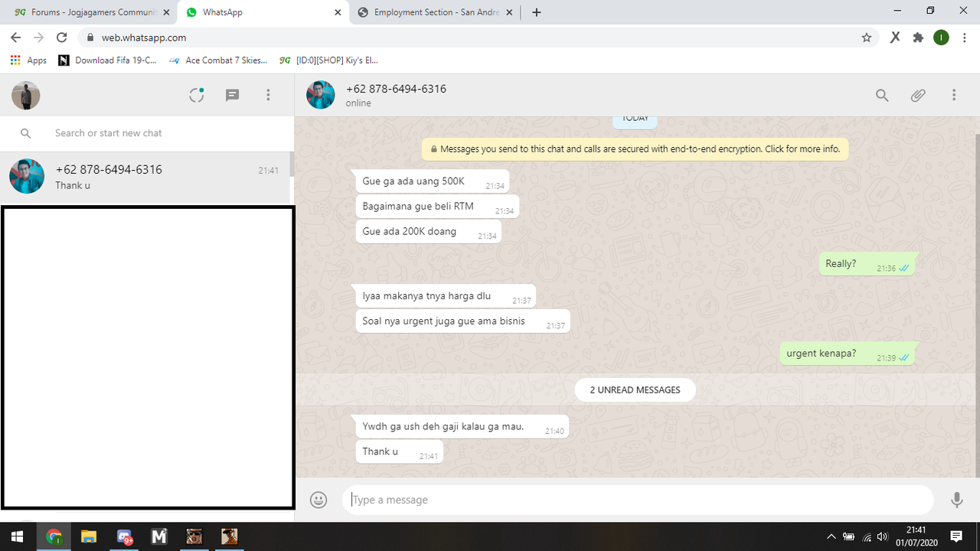The image size is (980, 551).
Task: Open the volume control in the tray
Action: pos(884,536)
